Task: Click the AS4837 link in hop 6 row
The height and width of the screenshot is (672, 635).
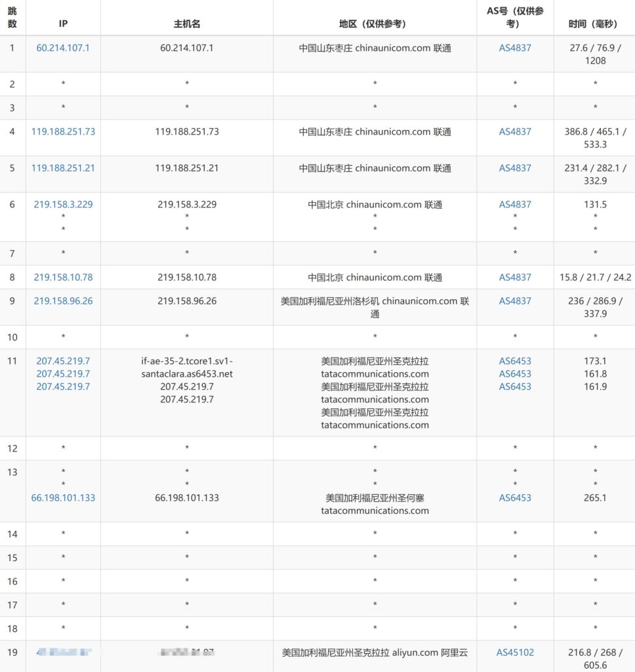Action: tap(515, 204)
